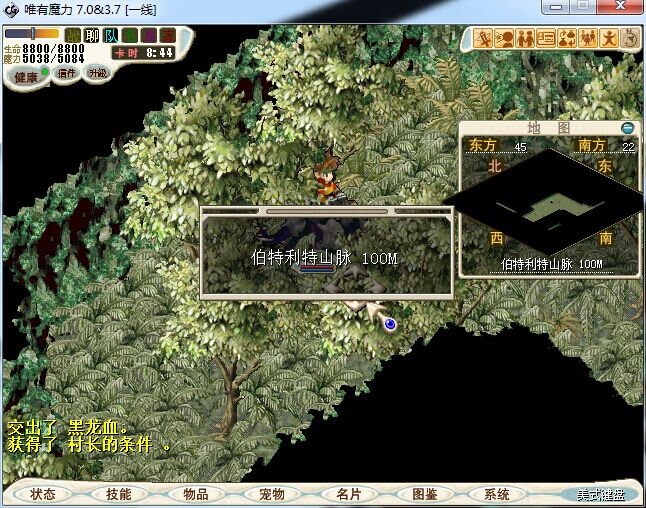Click the duel/battle action icon
This screenshot has height=508, width=646.
click(x=484, y=40)
